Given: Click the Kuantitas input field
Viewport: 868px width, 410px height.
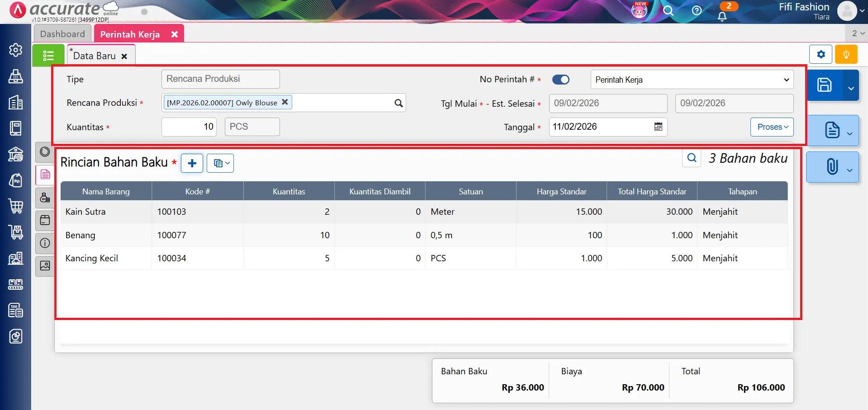Looking at the screenshot, I should pos(189,127).
